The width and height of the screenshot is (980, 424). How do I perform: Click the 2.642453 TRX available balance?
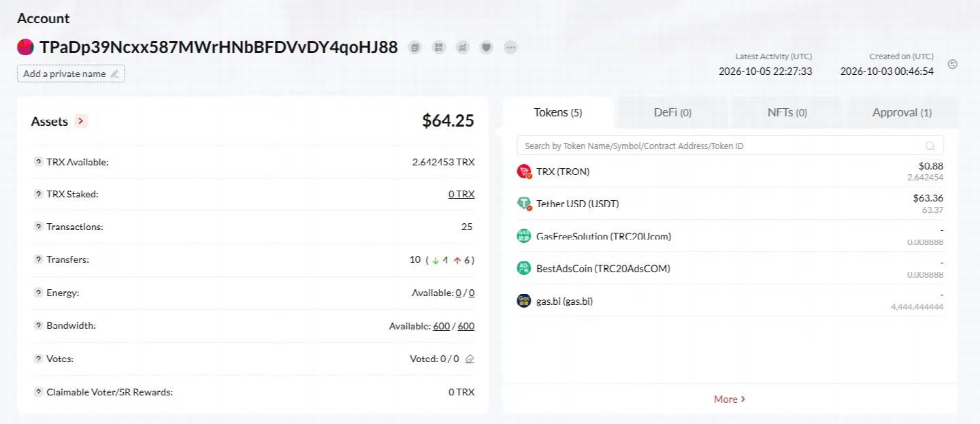(444, 162)
